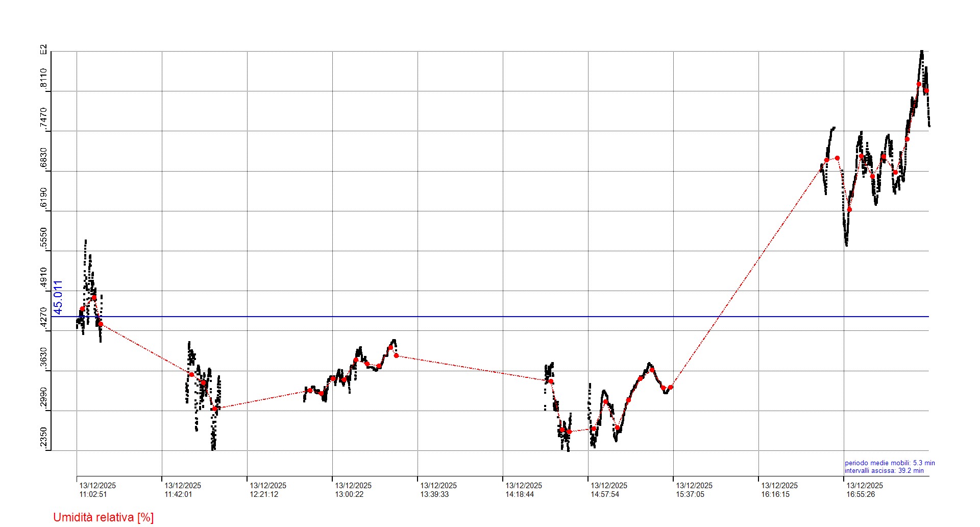
Task: Click the .8110 Y-axis tick label
Action: click(x=43, y=79)
